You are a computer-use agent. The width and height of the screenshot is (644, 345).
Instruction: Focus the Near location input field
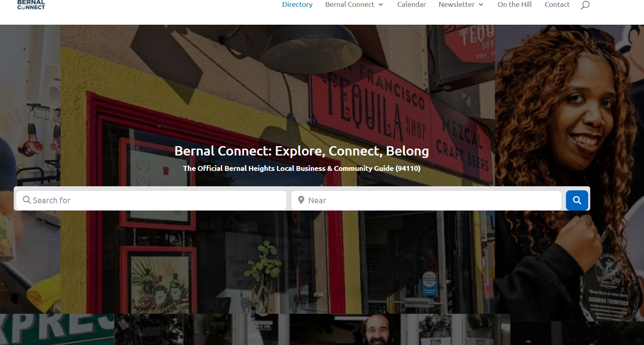coord(426,200)
